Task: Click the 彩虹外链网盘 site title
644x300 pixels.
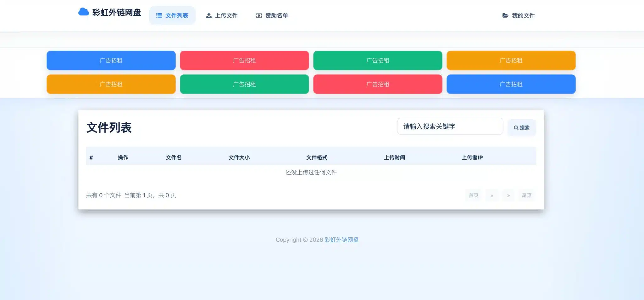Action: point(117,12)
